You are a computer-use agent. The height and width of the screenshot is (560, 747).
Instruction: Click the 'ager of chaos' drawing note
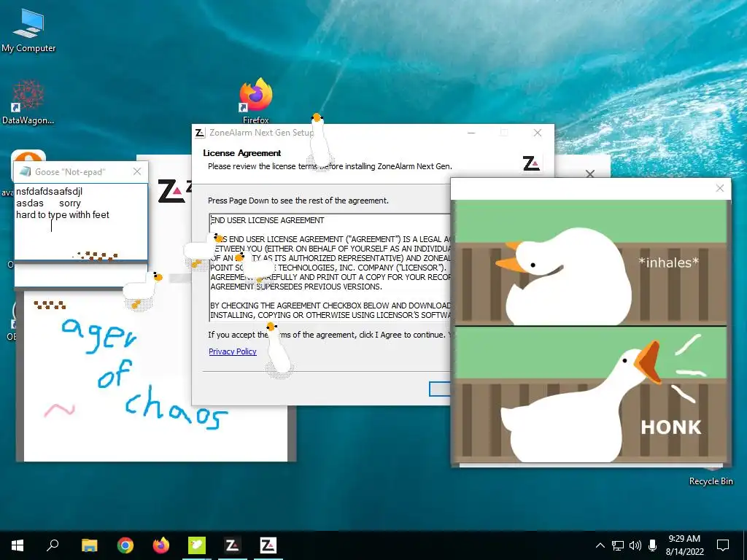pos(156,376)
